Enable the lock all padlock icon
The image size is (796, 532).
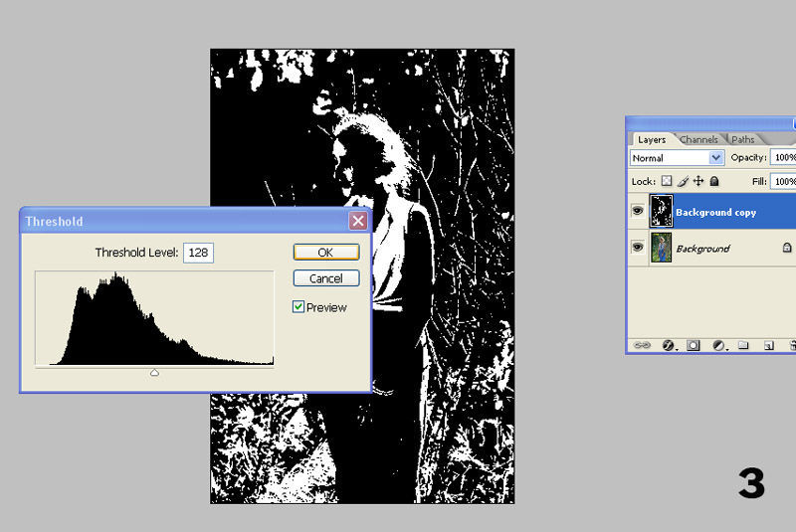(714, 182)
